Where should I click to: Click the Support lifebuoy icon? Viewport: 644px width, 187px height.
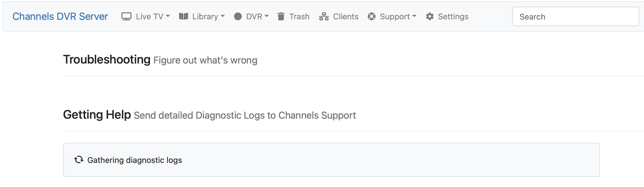pyautogui.click(x=372, y=17)
